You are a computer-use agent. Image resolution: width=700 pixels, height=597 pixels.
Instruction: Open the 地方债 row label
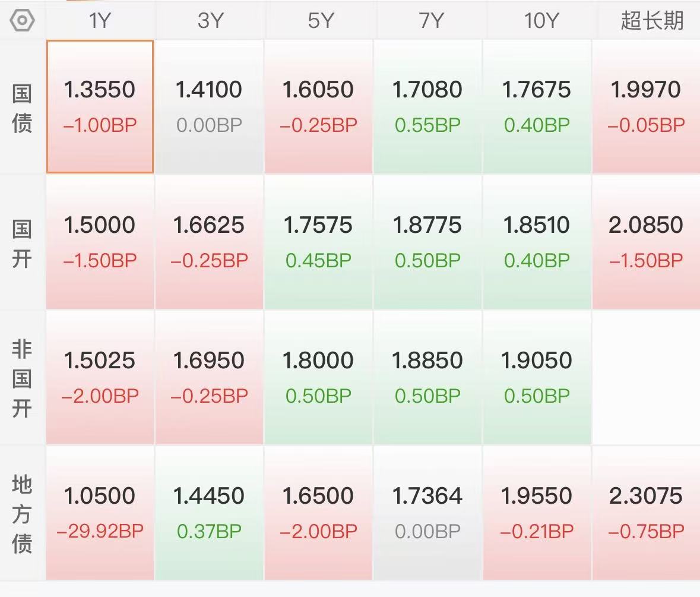pos(22,514)
